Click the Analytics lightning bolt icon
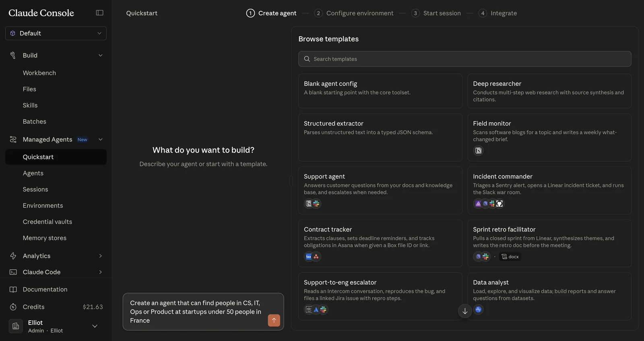The image size is (644, 341). tap(13, 256)
